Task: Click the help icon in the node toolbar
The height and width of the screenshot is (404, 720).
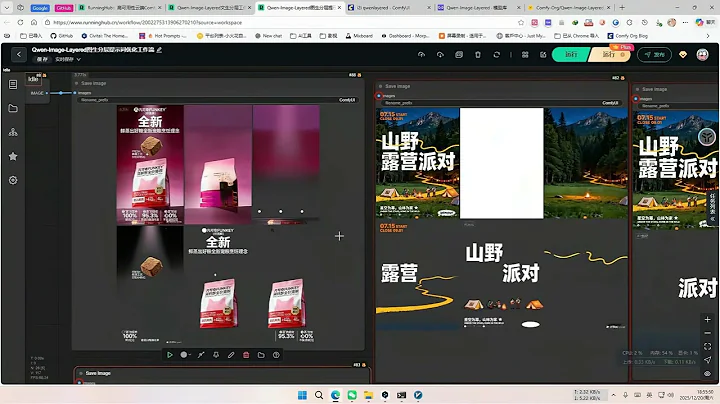Action: 276,355
